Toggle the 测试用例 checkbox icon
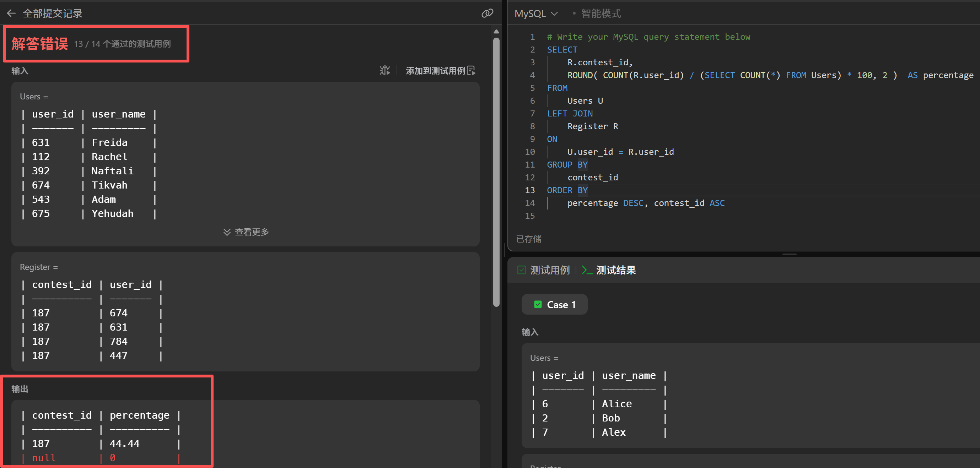 pyautogui.click(x=522, y=270)
